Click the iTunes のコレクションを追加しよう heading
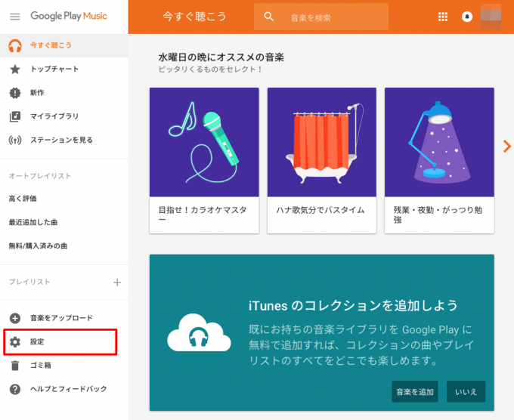The width and height of the screenshot is (514, 420). click(x=353, y=305)
